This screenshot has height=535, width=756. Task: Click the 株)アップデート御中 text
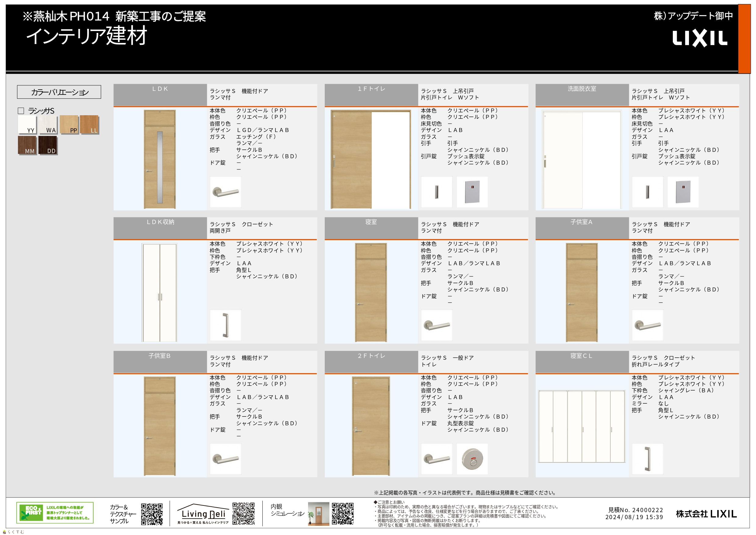pos(693,16)
